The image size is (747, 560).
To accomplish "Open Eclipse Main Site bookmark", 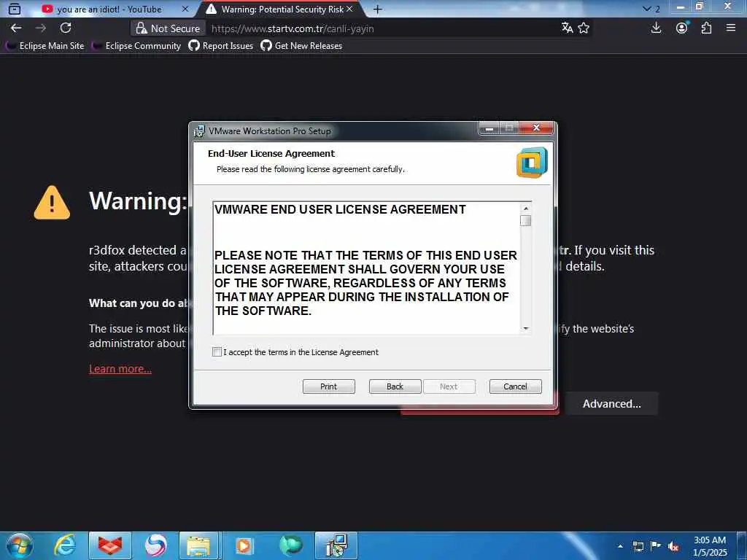I will pyautogui.click(x=44, y=46).
